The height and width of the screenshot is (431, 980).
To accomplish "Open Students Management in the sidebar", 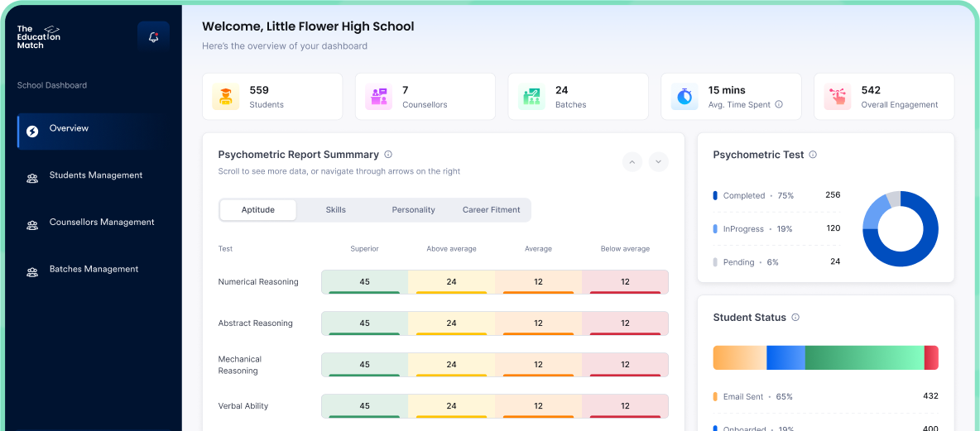I will [95, 175].
